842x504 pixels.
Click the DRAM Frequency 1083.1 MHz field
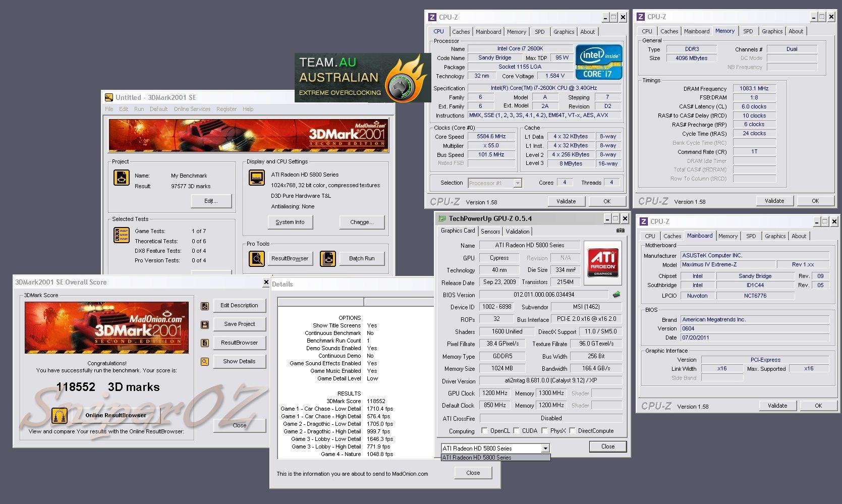pos(754,88)
